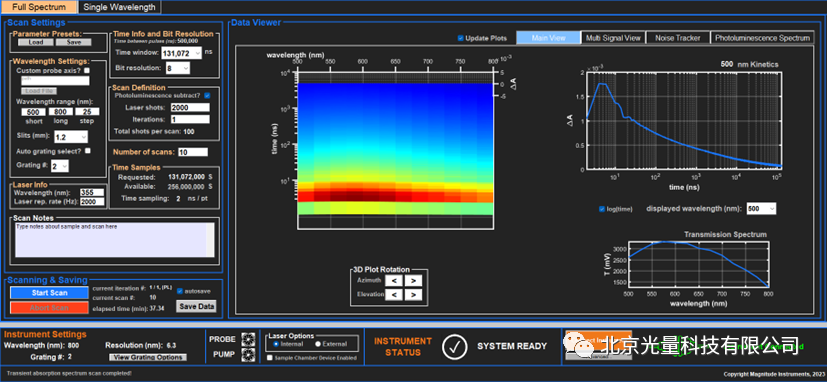The image size is (827, 382).
Task: Click 'Time between pulses (ns): 500,000' text
Action: click(156, 41)
